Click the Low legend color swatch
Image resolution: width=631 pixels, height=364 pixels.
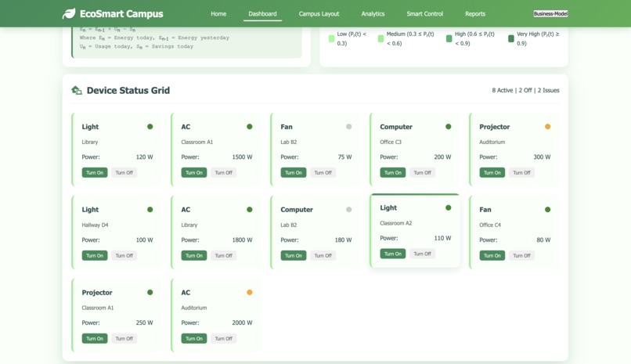click(x=332, y=38)
